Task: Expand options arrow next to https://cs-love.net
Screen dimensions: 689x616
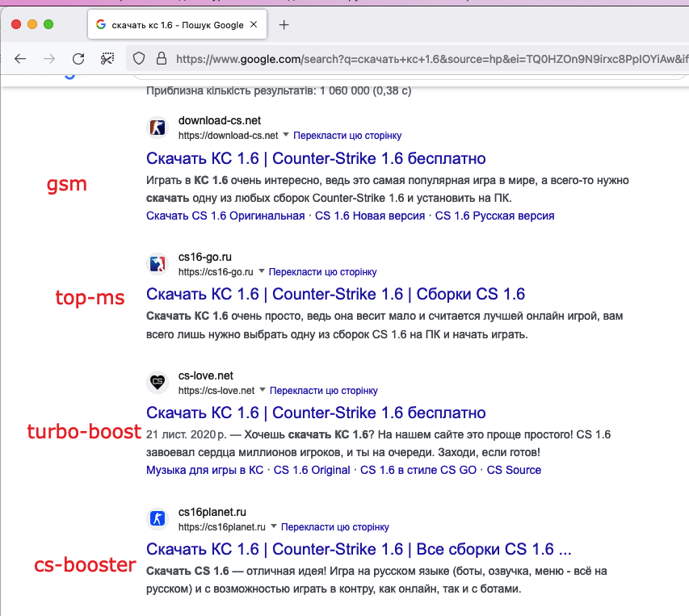Action: [x=263, y=389]
